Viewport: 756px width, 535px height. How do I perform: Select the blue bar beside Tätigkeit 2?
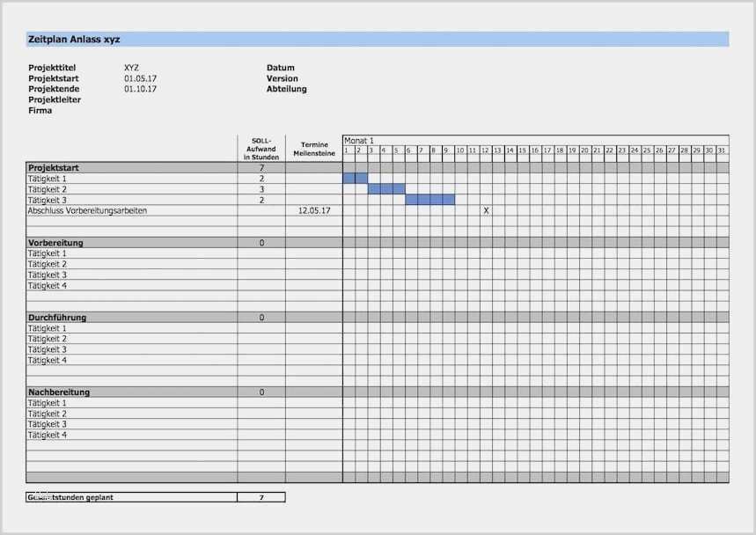tap(385, 188)
